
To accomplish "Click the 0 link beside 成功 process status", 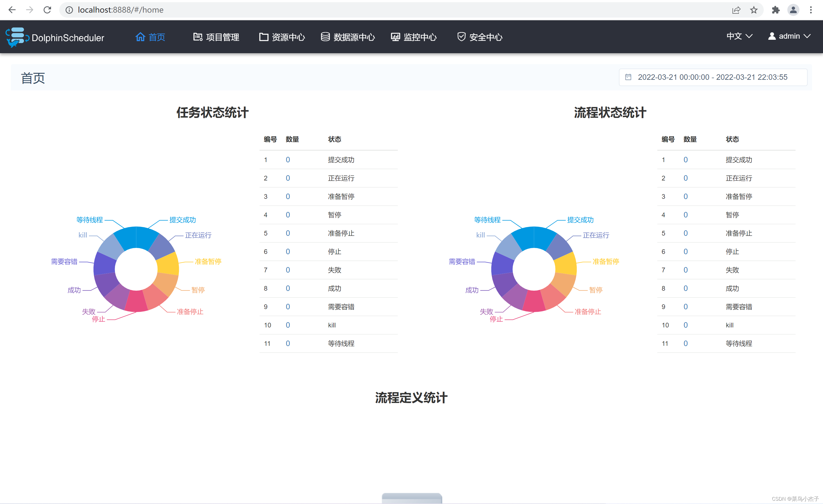I will click(685, 288).
